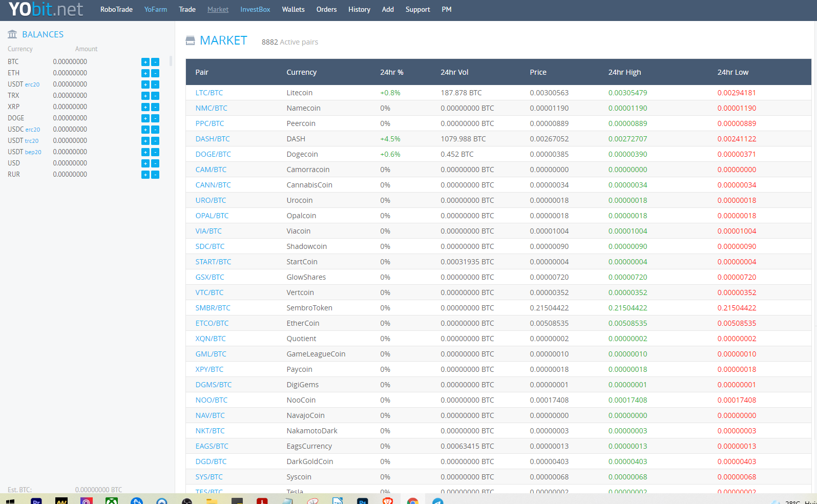
Task: Click the Market menu item
Action: click(x=218, y=9)
